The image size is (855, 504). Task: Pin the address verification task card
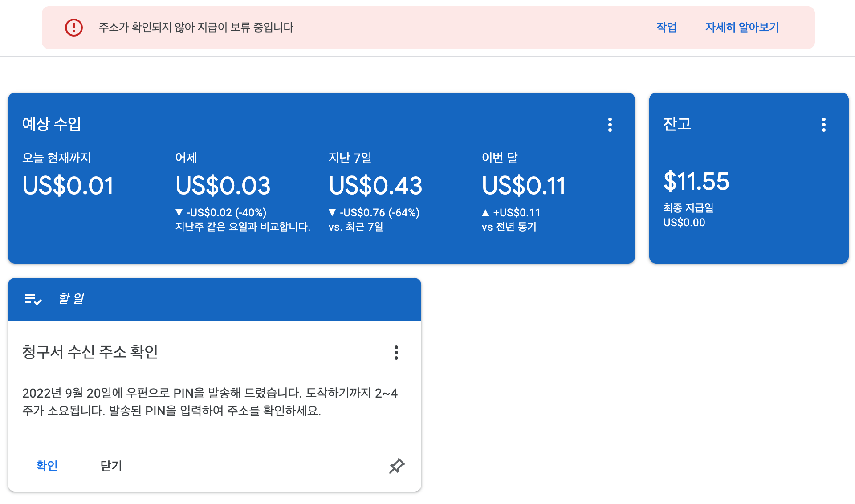click(x=396, y=466)
